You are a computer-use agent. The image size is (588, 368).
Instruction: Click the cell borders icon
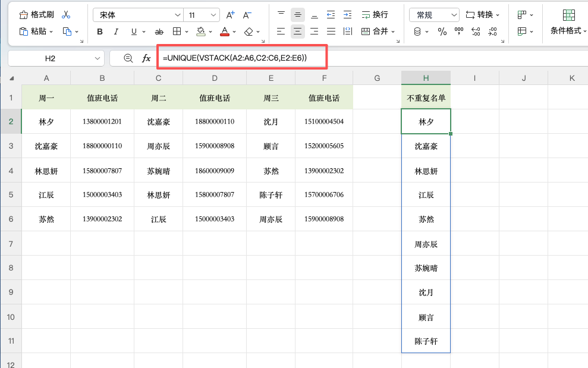pos(177,32)
